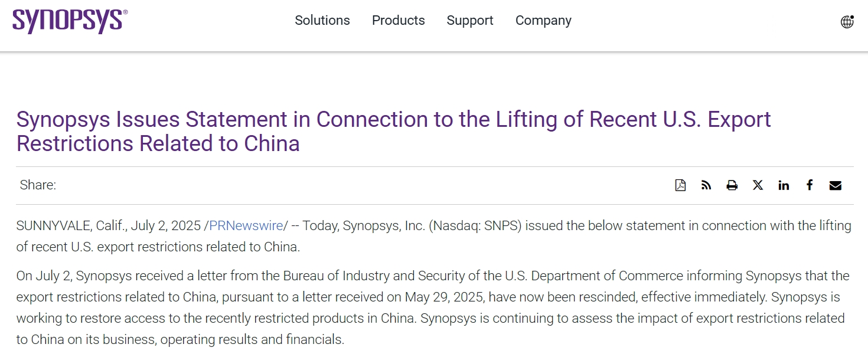
Task: Open the RSS feed icon
Action: (706, 185)
